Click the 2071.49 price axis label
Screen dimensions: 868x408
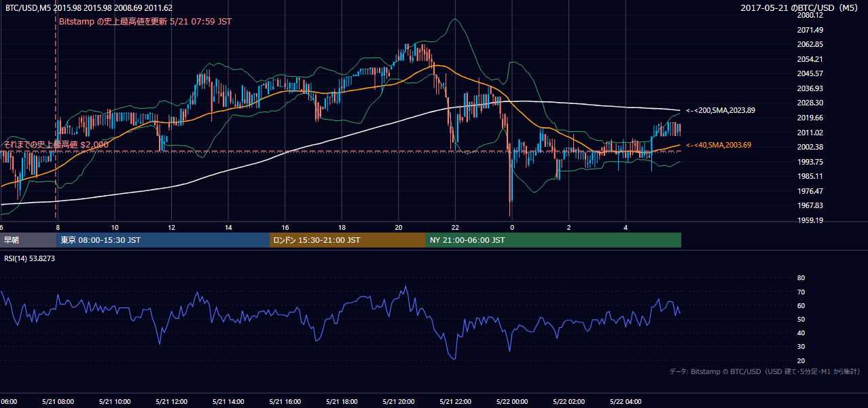810,30
